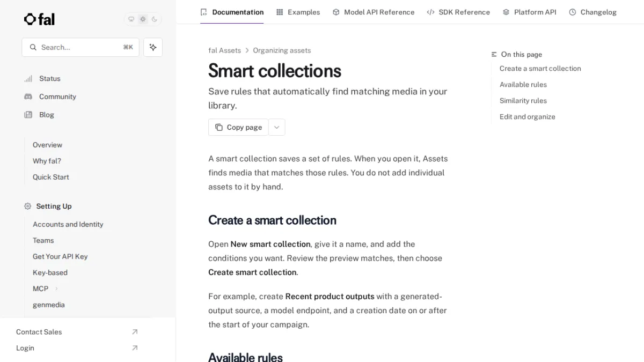Click the Platform API layers icon

tap(506, 12)
